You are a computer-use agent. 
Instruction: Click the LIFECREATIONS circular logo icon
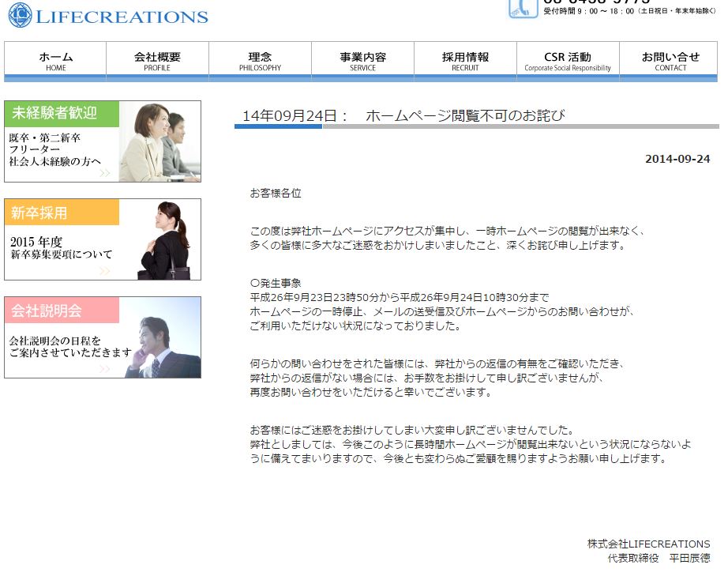pyautogui.click(x=20, y=15)
